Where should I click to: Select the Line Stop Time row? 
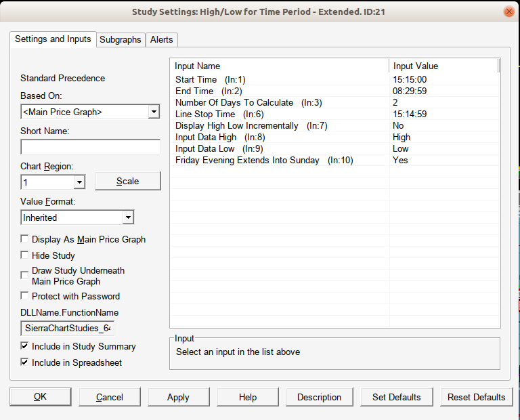[334, 114]
